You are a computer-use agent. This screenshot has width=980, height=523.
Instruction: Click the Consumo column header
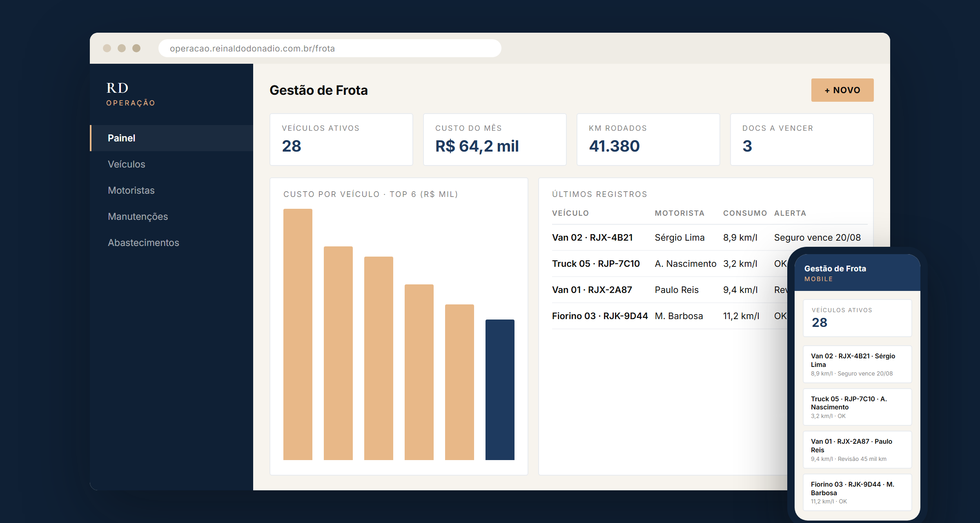(x=745, y=213)
